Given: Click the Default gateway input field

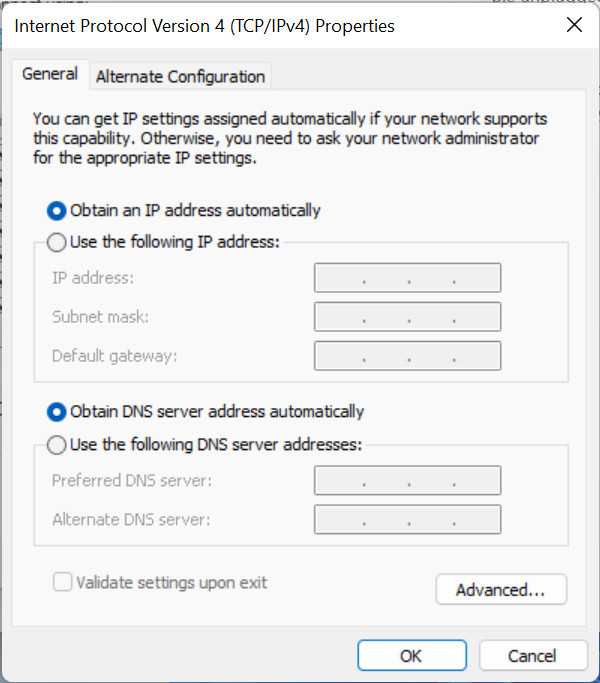Looking at the screenshot, I should (407, 356).
